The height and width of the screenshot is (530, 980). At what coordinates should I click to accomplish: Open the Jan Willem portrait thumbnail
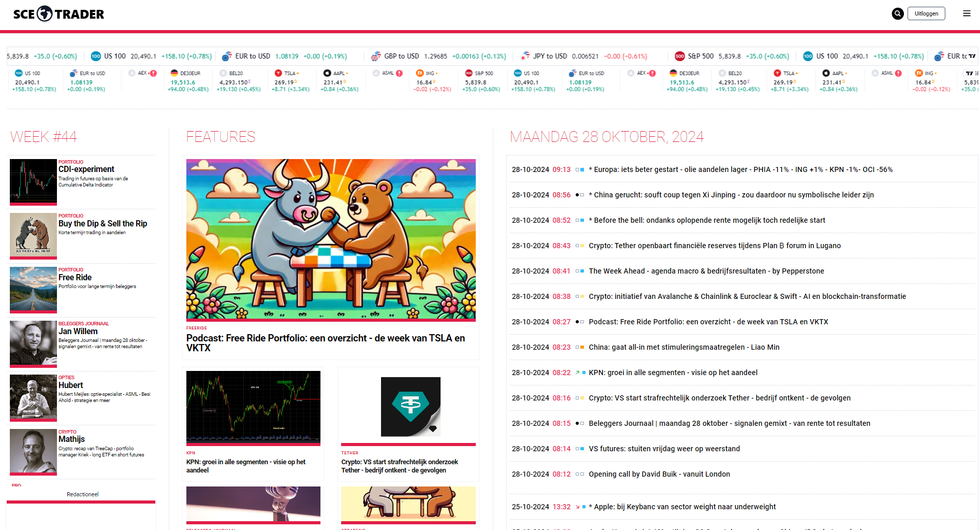coord(33,343)
